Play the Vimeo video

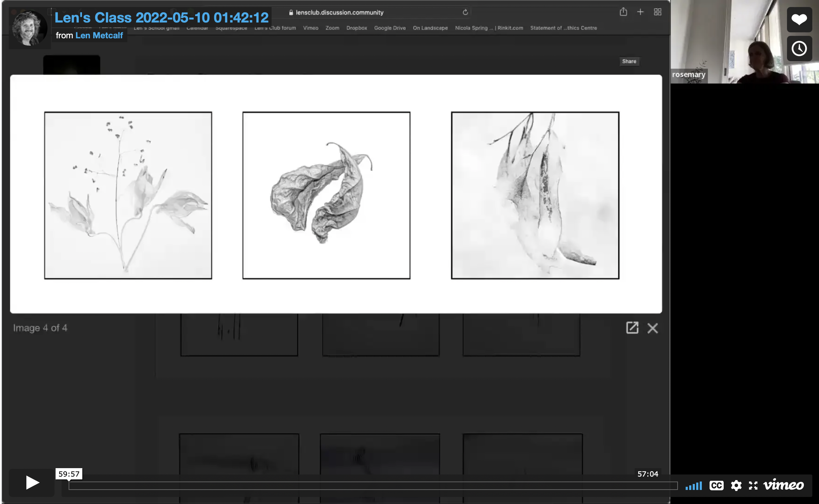(x=32, y=483)
